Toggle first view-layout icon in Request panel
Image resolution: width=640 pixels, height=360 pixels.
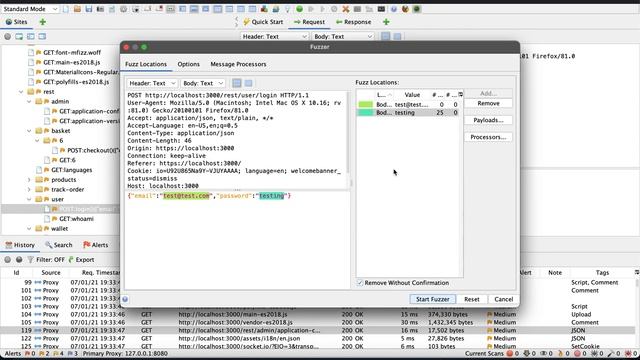[x=386, y=36]
